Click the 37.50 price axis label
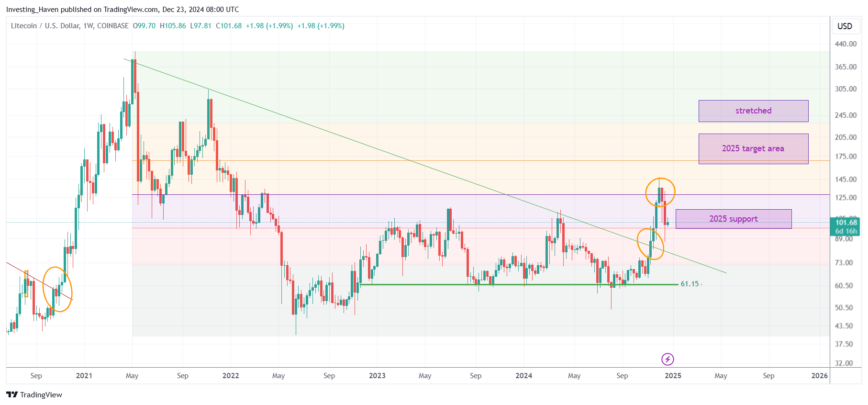The image size is (868, 405). pos(844,344)
